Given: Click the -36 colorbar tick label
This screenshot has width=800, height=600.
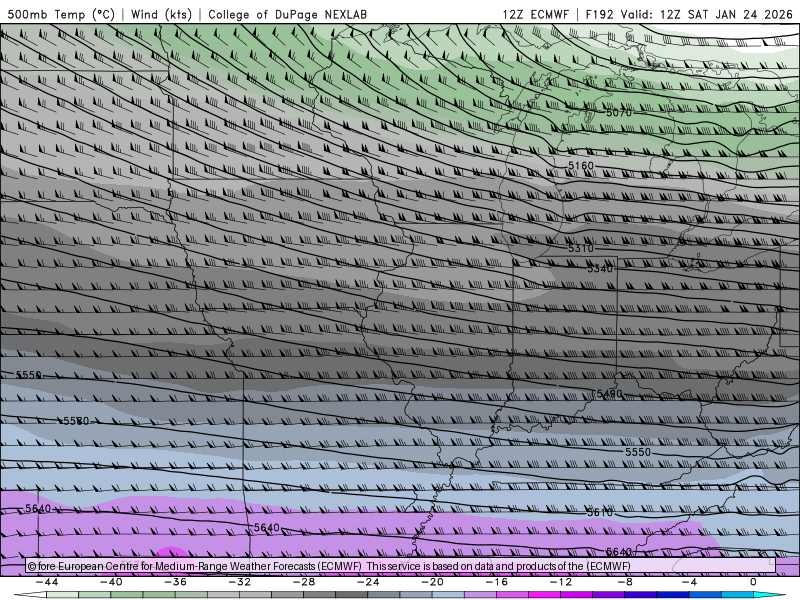Looking at the screenshot, I should point(175,582).
